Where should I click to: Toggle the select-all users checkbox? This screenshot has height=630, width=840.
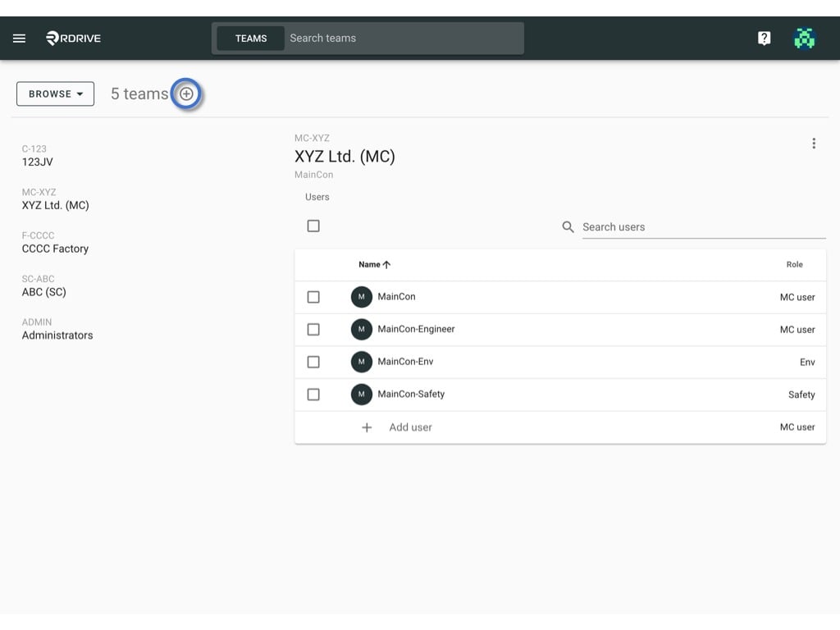click(x=313, y=226)
